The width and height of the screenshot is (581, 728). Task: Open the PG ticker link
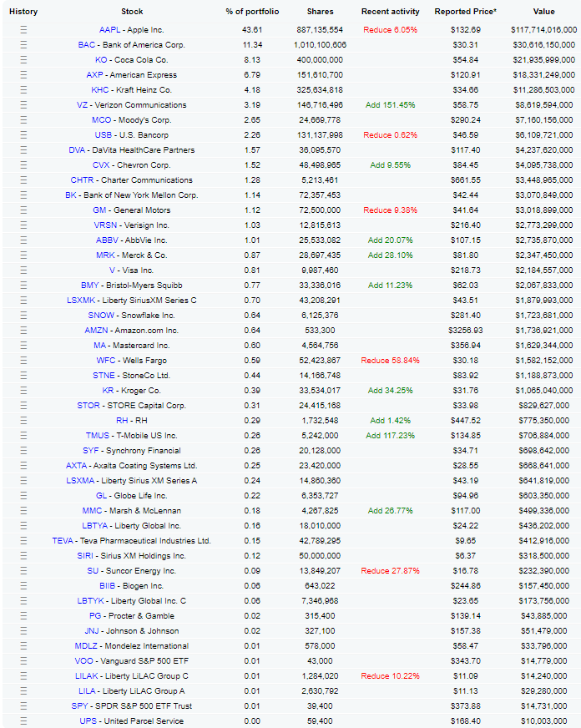tap(95, 615)
